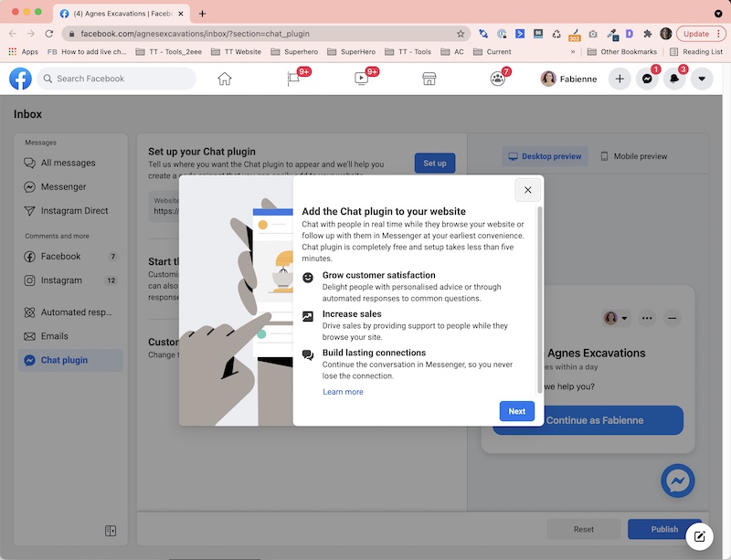Click the Facebook logo home icon
The height and width of the screenshot is (560, 731).
point(20,79)
